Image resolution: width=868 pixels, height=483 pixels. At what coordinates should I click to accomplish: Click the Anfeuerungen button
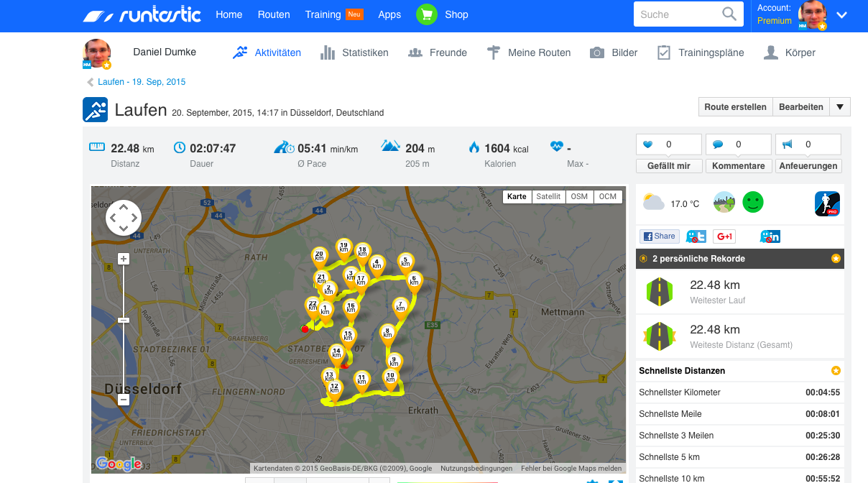point(808,166)
